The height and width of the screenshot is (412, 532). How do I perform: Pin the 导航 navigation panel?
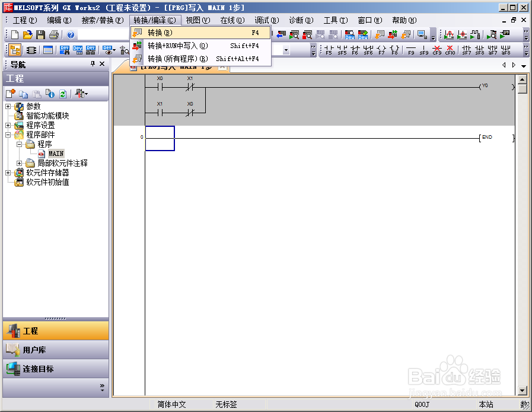click(x=93, y=64)
